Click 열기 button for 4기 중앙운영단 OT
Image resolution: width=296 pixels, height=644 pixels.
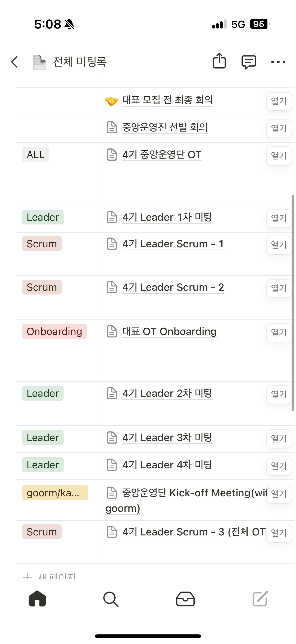tap(279, 156)
